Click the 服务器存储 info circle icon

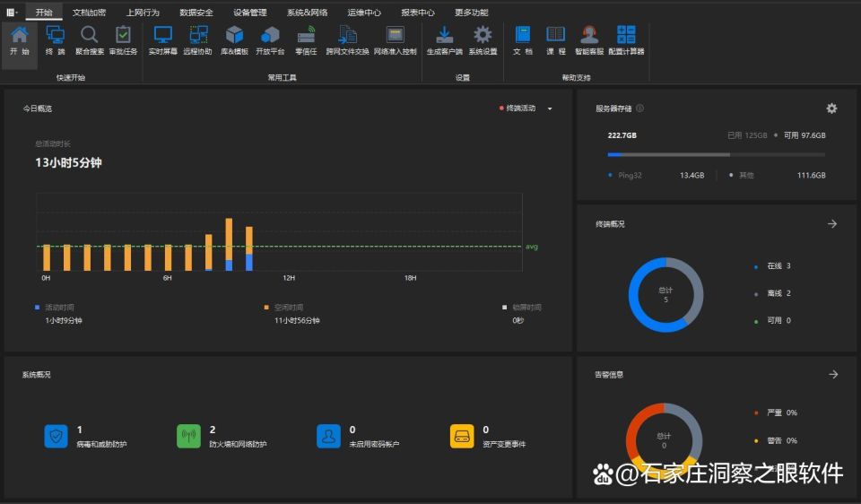pos(639,109)
